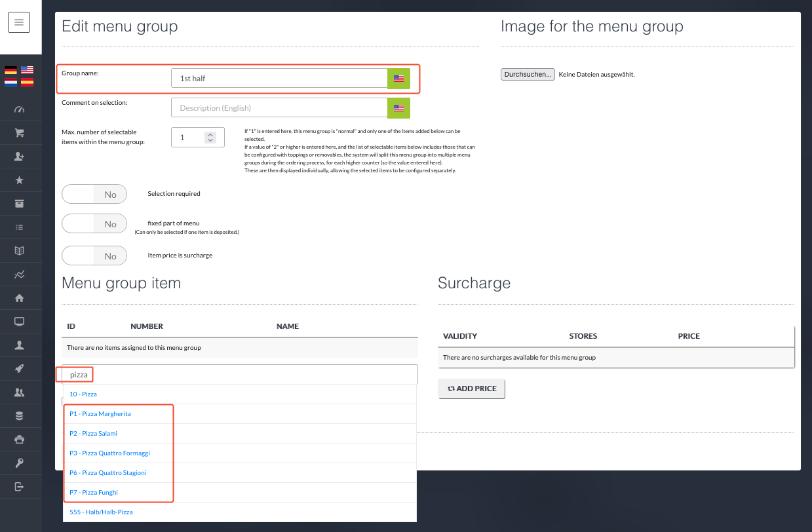Switch language to German flag
Viewport: 812px width, 532px height.
coord(10,70)
